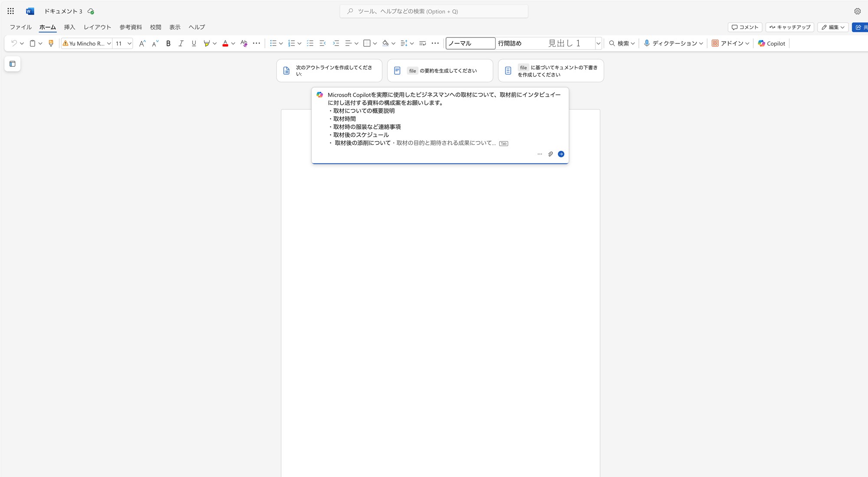Open settings gear icon at top right
Screen dimensions: 868x477
pos(857,11)
